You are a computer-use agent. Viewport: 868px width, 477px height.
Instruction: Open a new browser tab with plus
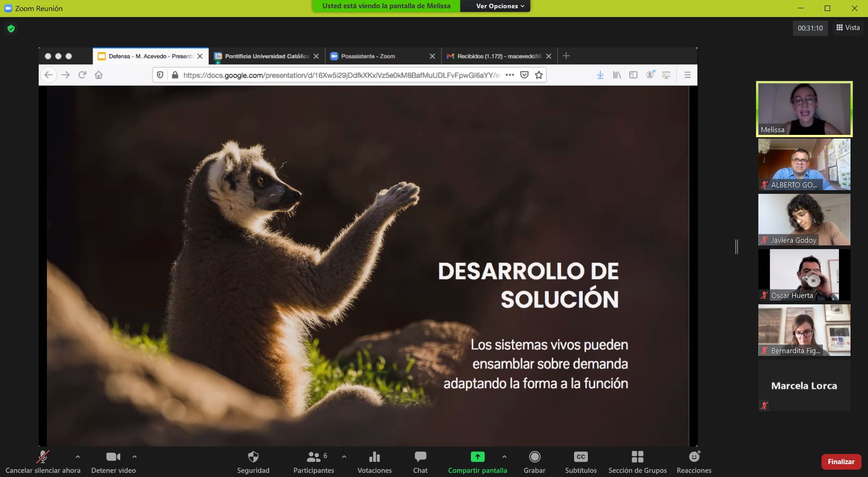[x=566, y=56]
